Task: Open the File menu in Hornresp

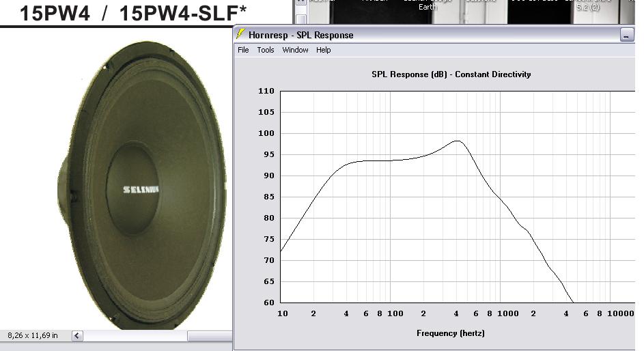Action: pyautogui.click(x=243, y=50)
